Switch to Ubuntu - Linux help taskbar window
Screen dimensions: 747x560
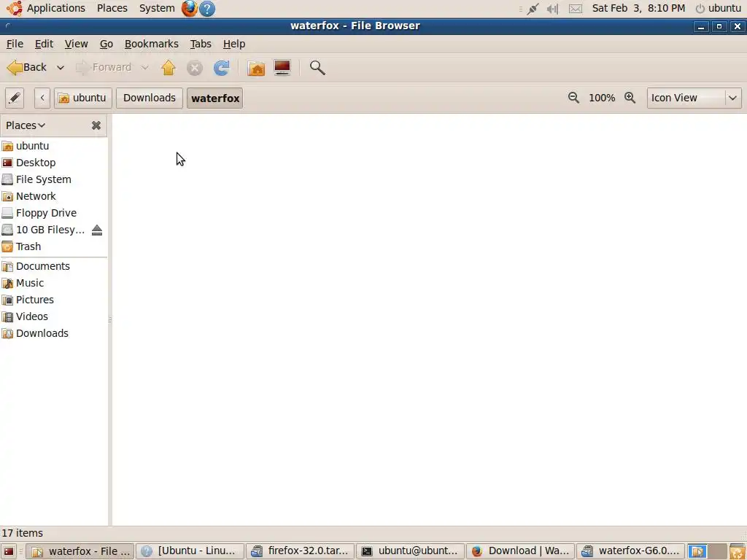(190, 551)
